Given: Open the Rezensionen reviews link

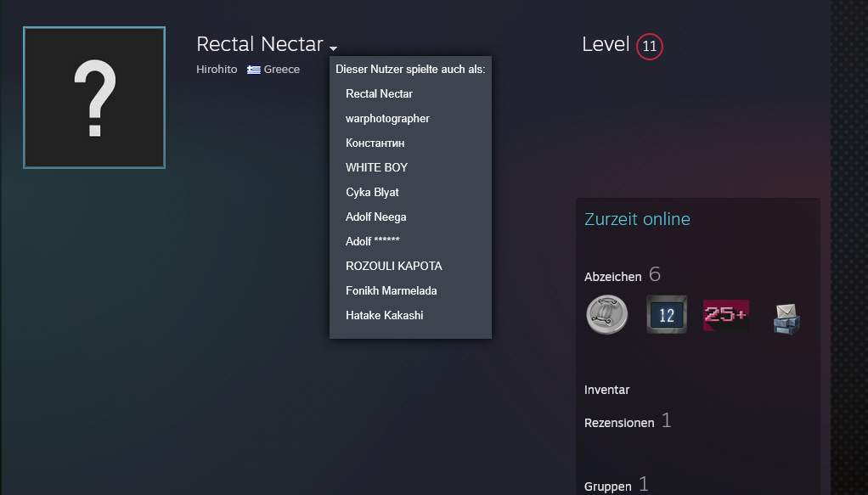Looking at the screenshot, I should pos(619,422).
